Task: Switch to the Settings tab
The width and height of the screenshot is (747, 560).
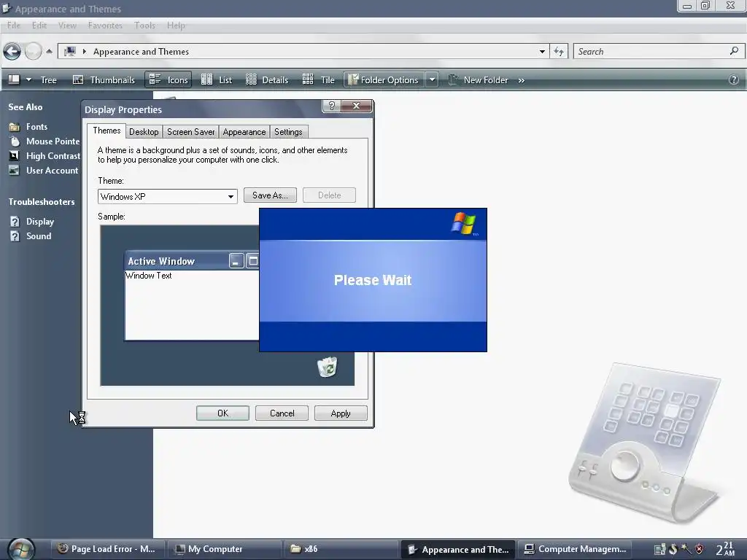Action: point(288,132)
